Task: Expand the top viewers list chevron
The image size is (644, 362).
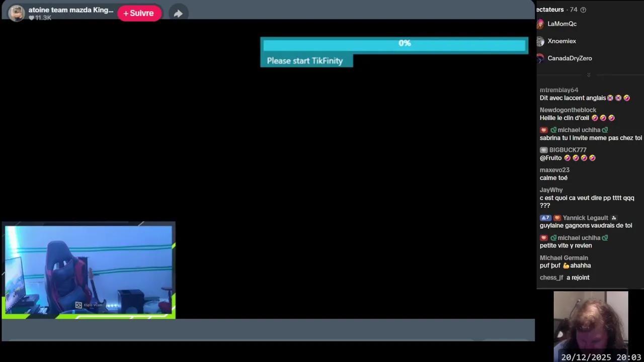Action: (x=589, y=75)
